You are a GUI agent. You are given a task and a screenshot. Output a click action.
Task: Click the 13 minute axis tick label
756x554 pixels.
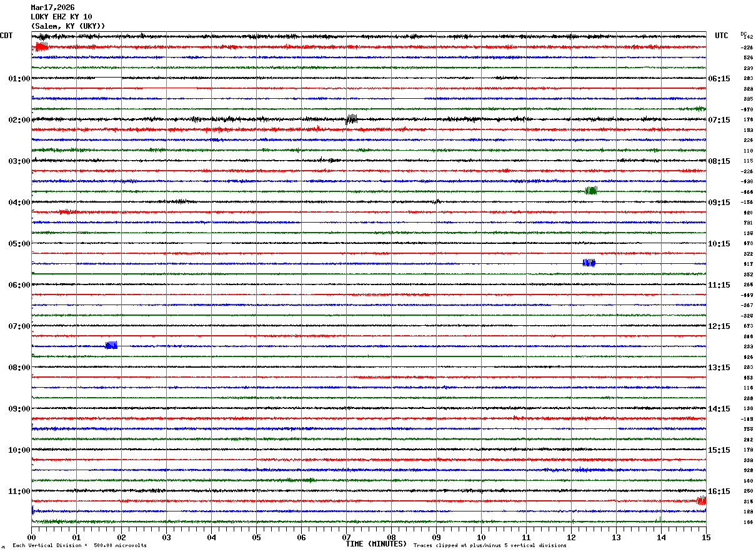coord(616,538)
